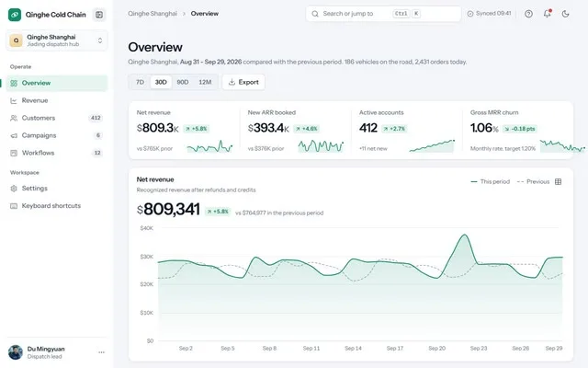
Task: Open the Gross MRR churn KPI card
Action: click(x=518, y=131)
